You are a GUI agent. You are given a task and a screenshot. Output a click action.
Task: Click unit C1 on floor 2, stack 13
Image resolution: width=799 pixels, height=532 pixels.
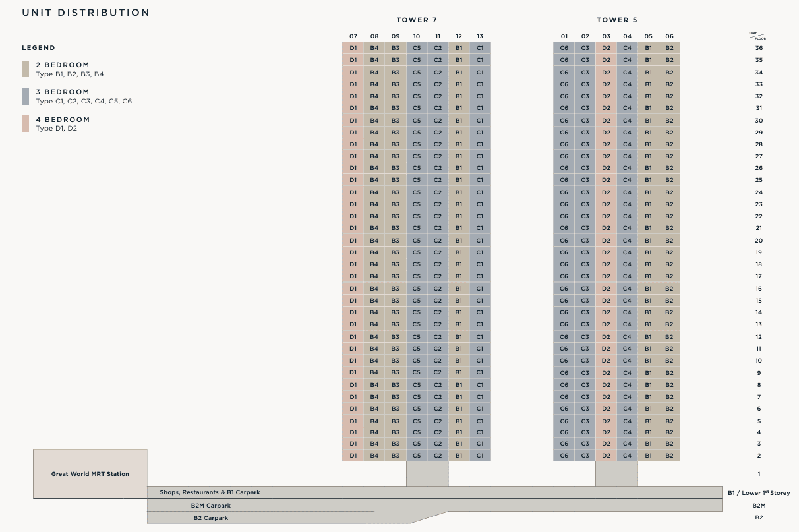[x=480, y=456]
